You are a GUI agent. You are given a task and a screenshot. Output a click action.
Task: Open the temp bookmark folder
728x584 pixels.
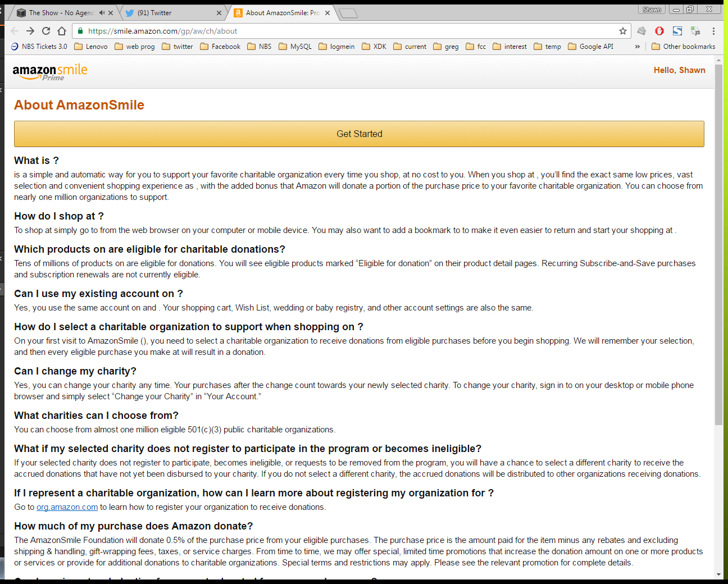pos(548,47)
